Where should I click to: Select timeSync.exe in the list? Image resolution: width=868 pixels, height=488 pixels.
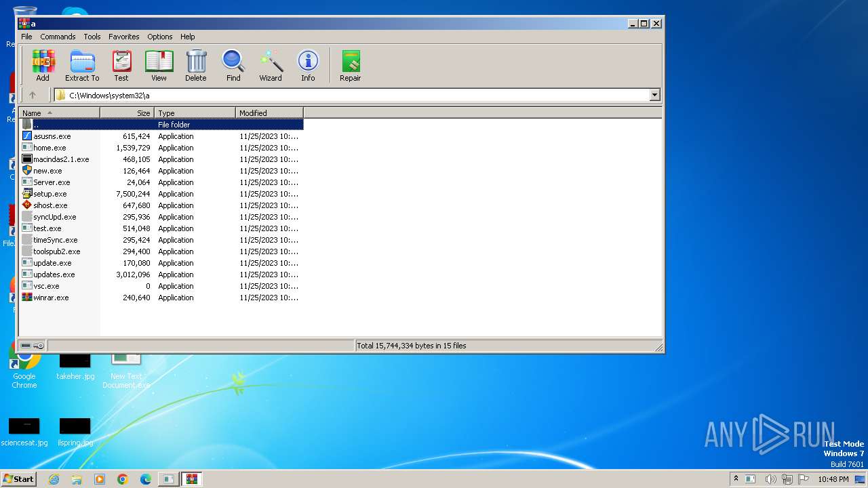point(55,240)
